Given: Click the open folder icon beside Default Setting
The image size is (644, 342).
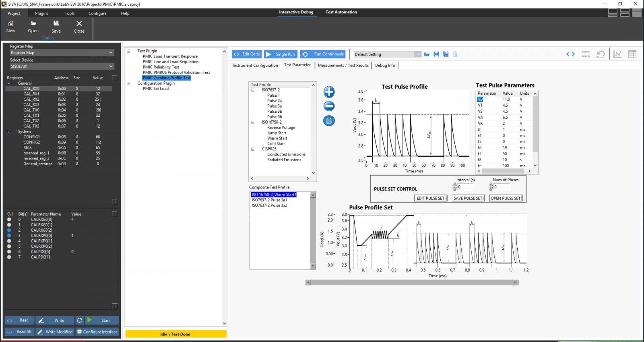Looking at the screenshot, I should (x=427, y=54).
